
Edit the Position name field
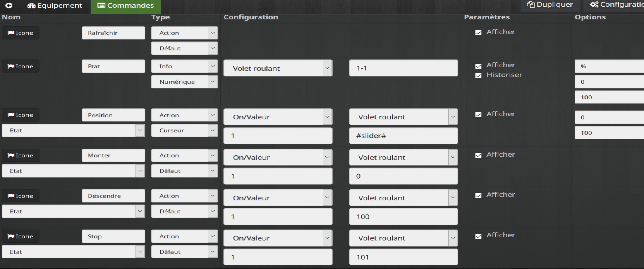pos(113,115)
